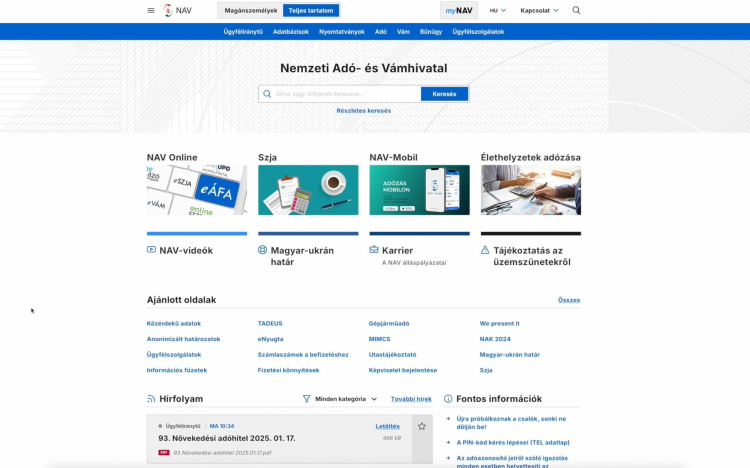
Task: Open the Minden kategória filter dropdown
Action: point(340,399)
